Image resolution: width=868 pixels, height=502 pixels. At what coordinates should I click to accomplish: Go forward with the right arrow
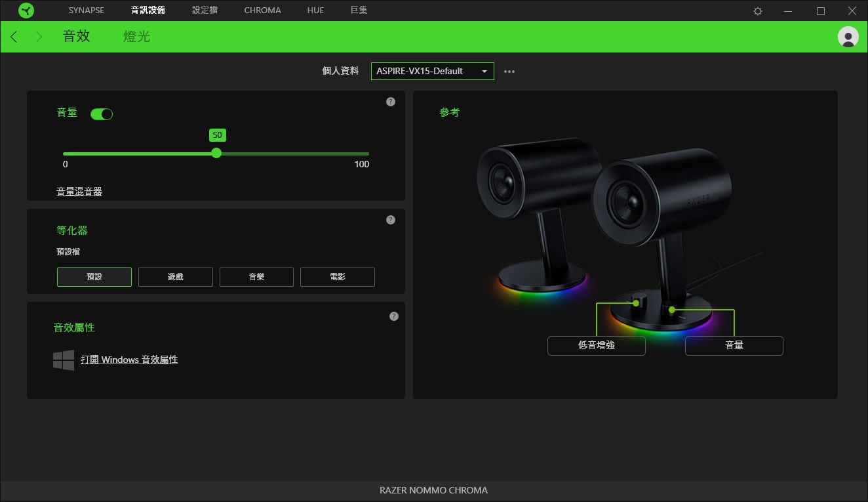click(x=38, y=37)
